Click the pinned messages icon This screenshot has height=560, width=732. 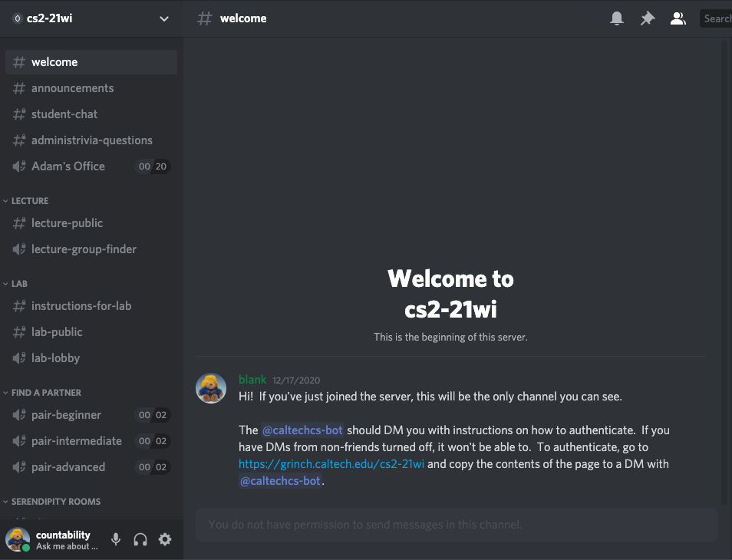point(647,18)
